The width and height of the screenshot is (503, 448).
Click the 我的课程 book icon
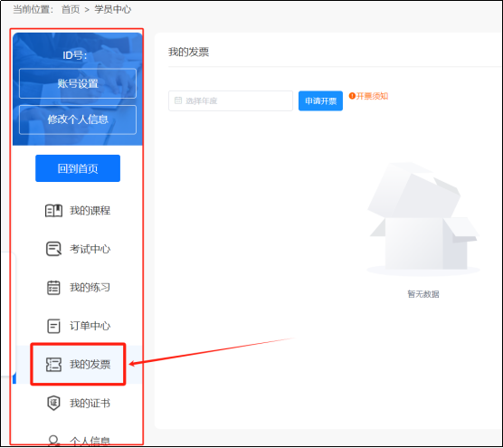[53, 211]
